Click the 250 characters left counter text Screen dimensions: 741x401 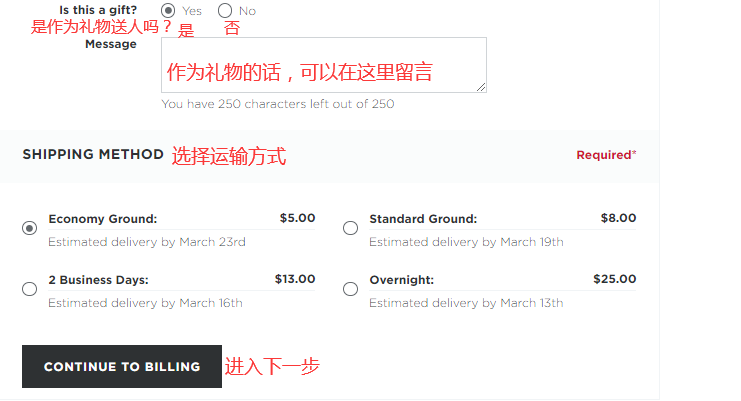pos(278,103)
